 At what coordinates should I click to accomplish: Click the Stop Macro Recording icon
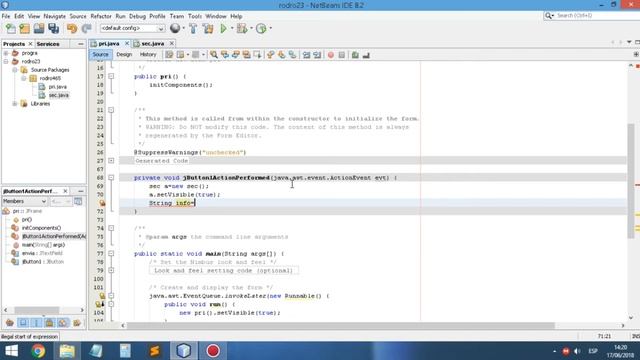342,55
